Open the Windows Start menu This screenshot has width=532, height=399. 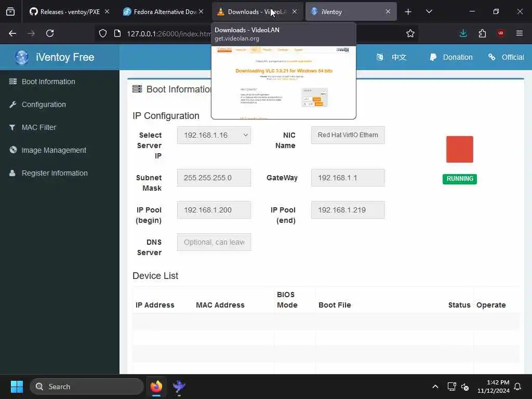[x=17, y=387]
